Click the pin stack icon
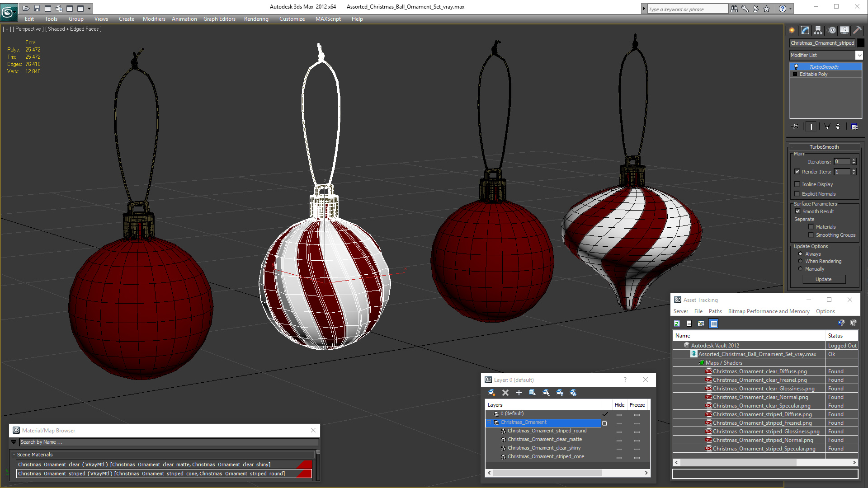This screenshot has height=488, width=868. coord(796,127)
